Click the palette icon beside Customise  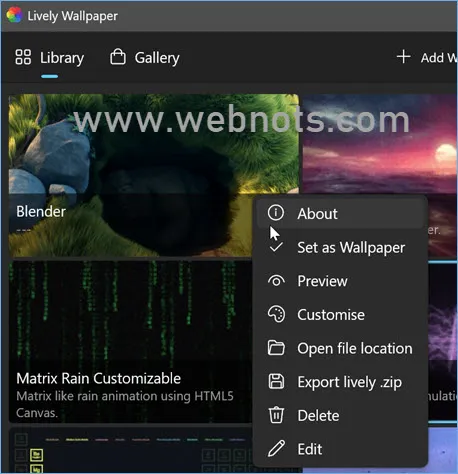pos(276,314)
